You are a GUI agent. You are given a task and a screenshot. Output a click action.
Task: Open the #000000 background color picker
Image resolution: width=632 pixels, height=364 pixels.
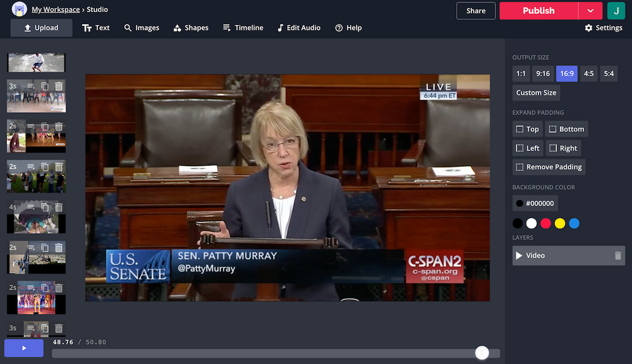535,203
